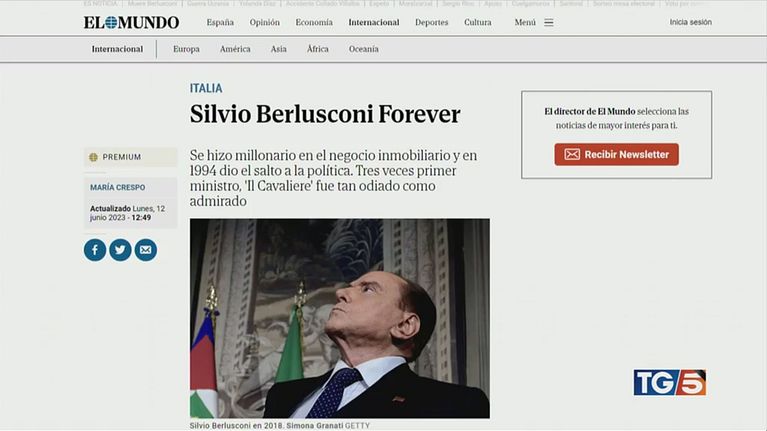
Task: Send article by email icon
Action: 146,250
